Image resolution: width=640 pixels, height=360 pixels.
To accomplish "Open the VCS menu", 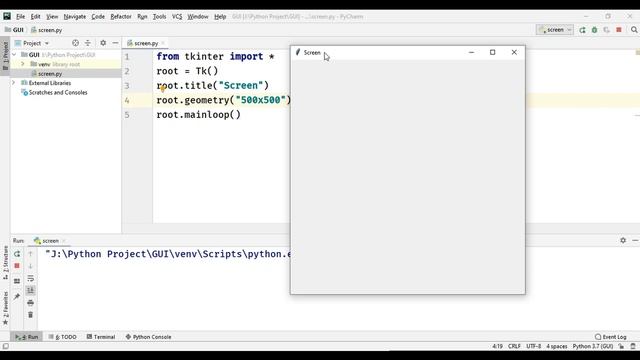I will [x=177, y=17].
